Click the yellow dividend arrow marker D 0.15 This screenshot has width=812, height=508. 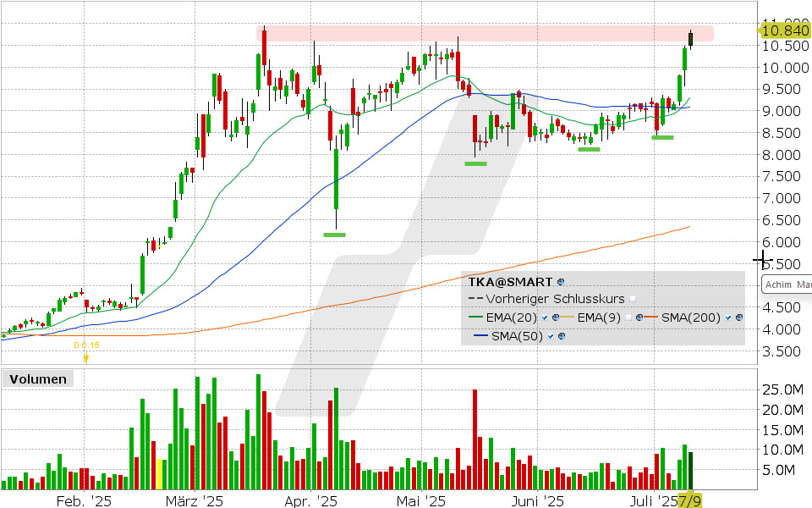coord(86,357)
